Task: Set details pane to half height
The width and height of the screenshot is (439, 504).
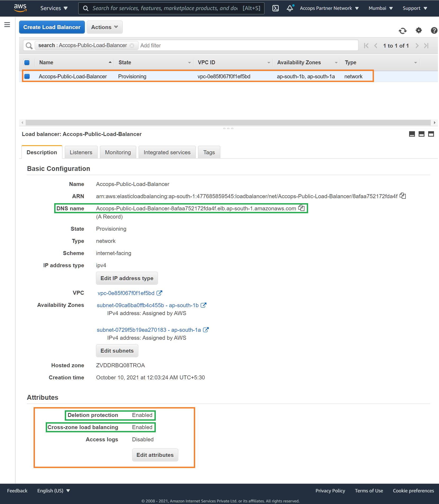Action: [x=422, y=134]
